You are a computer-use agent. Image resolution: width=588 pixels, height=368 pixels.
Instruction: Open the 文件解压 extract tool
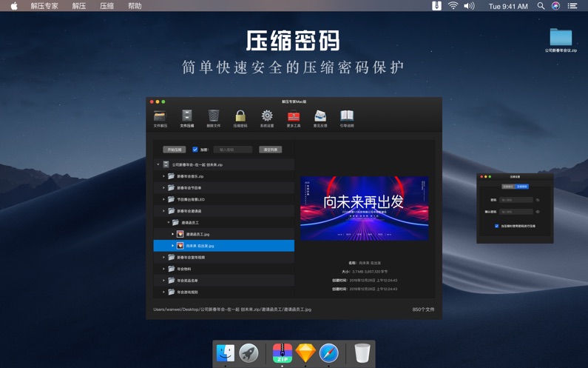tap(160, 117)
